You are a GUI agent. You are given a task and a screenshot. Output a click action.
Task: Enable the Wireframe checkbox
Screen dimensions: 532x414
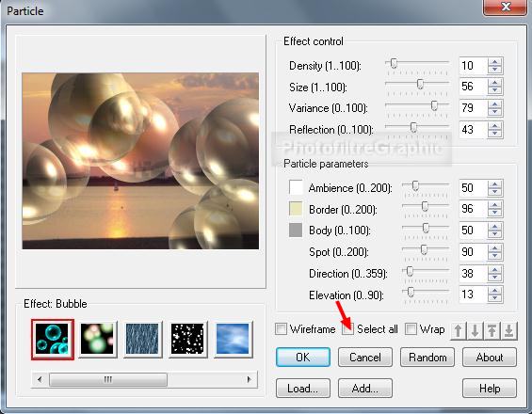281,329
